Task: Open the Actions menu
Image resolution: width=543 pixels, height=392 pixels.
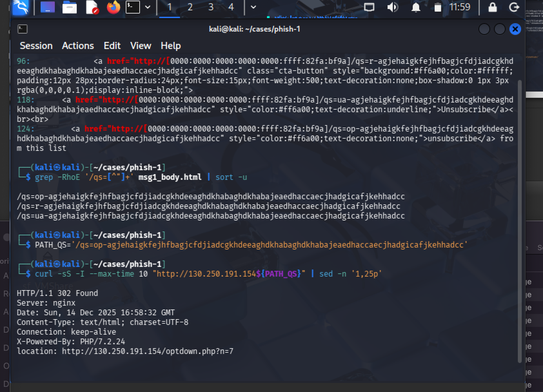Action: [78, 46]
